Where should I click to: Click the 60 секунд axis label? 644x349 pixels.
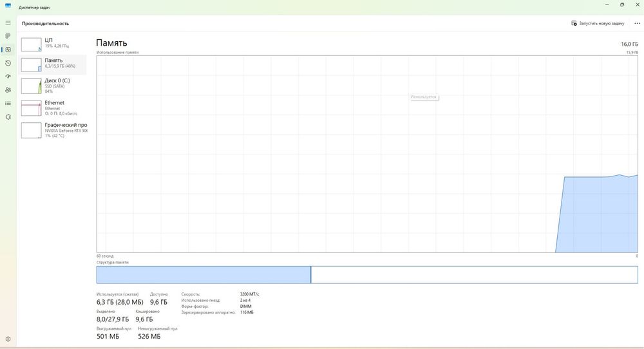(105, 256)
